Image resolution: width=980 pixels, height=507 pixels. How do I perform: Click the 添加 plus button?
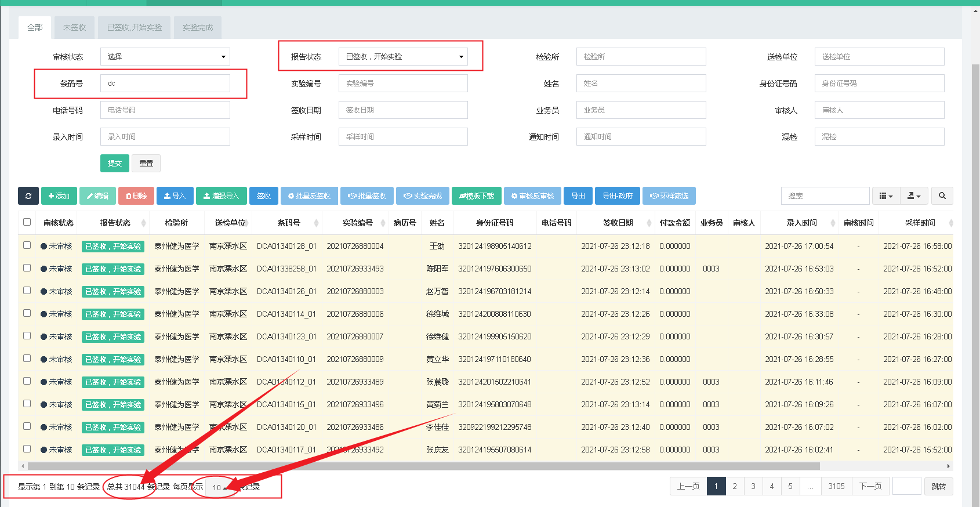click(x=59, y=196)
